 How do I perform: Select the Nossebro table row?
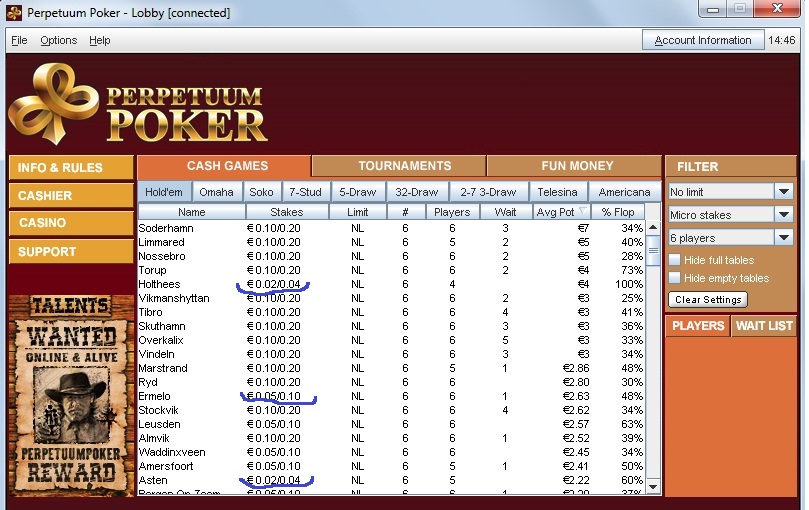(391, 256)
